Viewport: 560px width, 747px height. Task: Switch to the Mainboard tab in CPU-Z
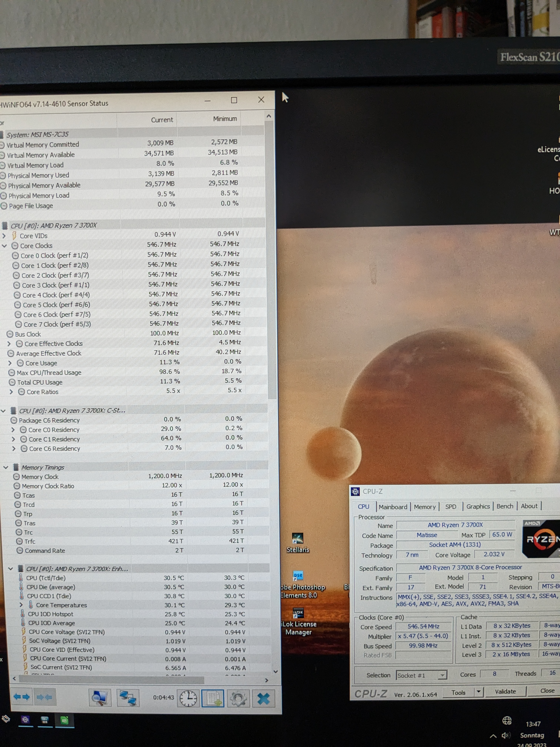[x=393, y=507]
